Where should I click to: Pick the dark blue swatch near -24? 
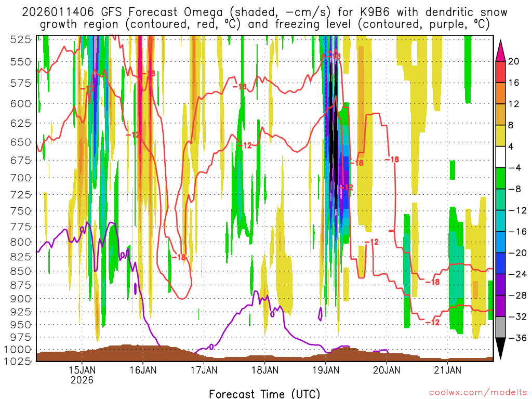tap(500, 263)
